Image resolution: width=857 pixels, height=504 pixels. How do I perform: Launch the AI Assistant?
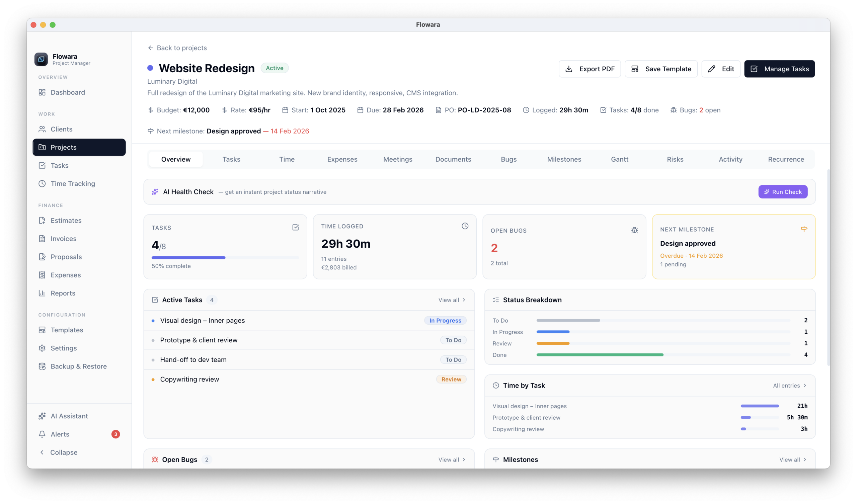tap(79, 416)
